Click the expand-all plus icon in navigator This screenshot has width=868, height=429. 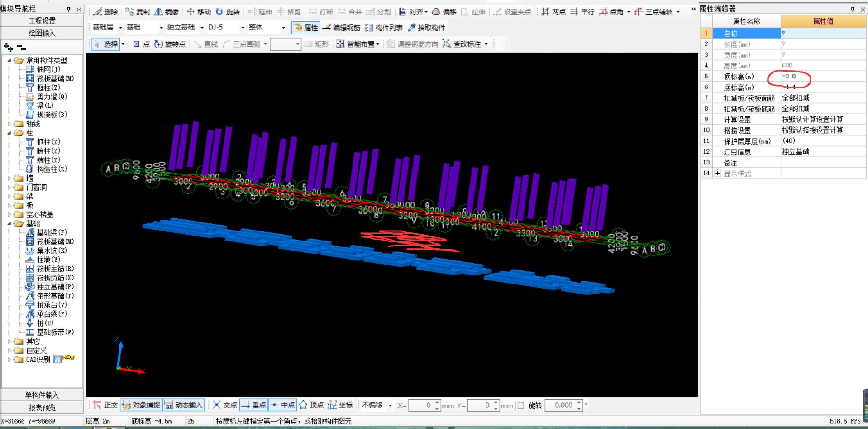[8, 47]
